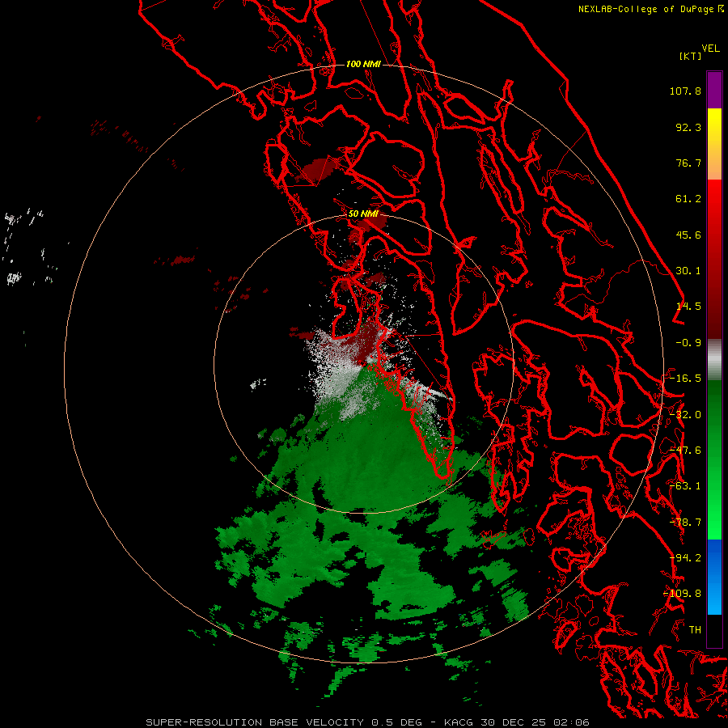Pick the gray near-zero segment of the scale
Screen dimensions: 728x728
[x=714, y=360]
